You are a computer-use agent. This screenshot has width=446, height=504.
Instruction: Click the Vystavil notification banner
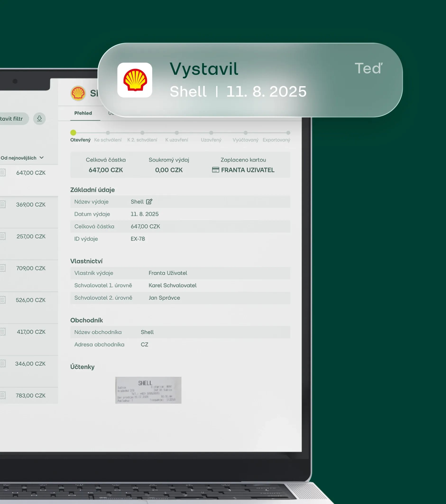tap(251, 79)
